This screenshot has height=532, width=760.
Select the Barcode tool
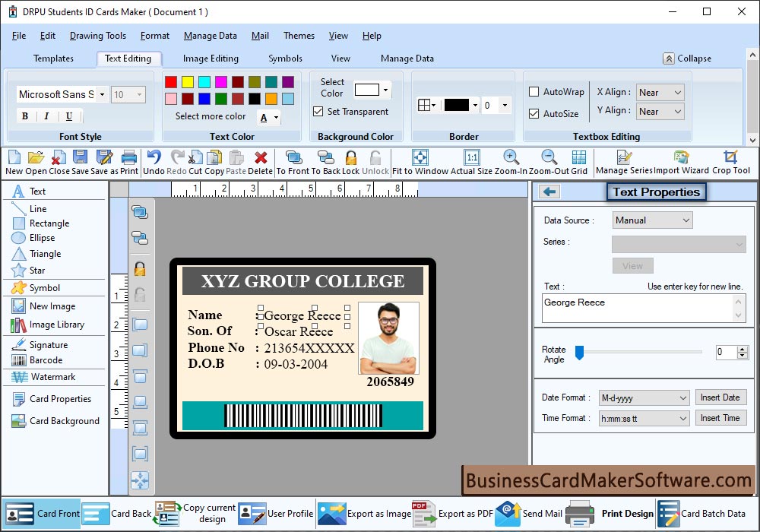pyautogui.click(x=37, y=360)
